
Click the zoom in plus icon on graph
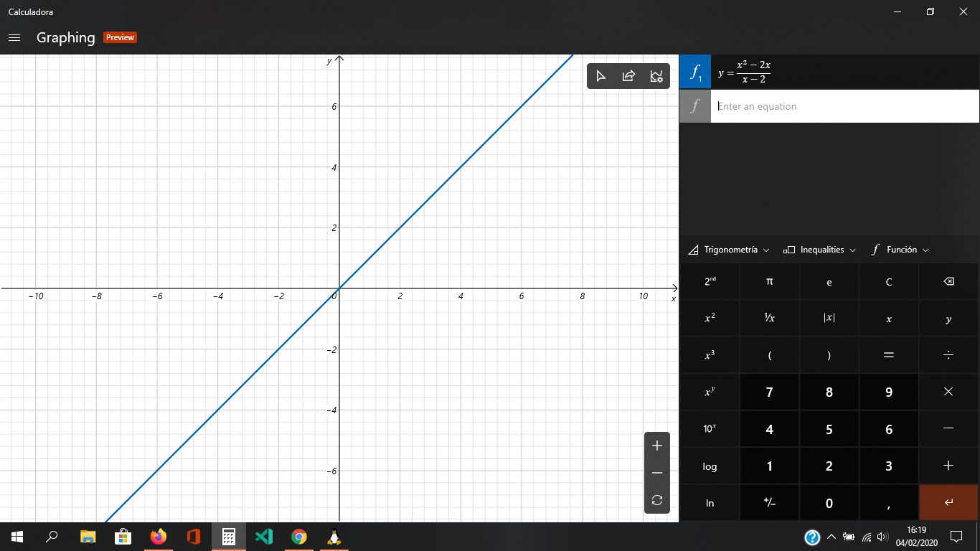tap(656, 446)
